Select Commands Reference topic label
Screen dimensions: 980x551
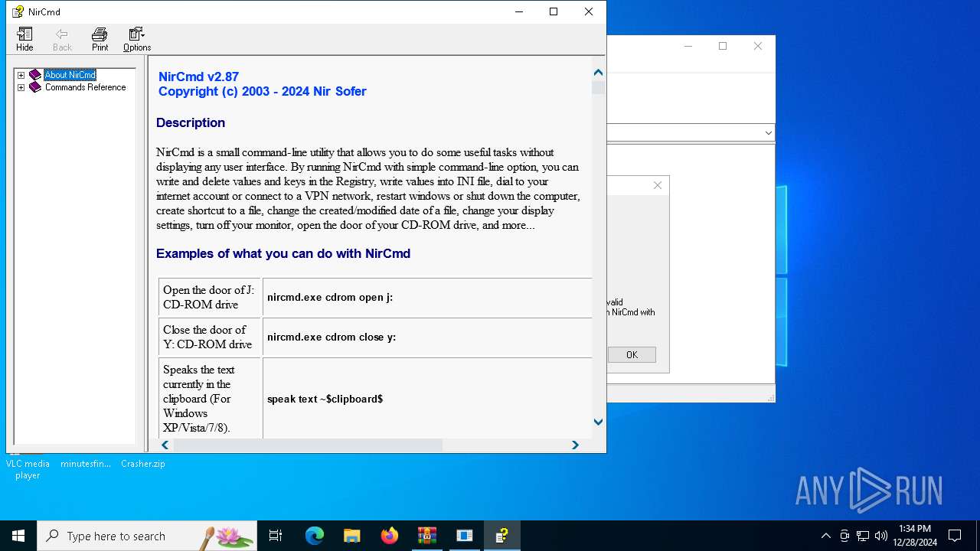[x=85, y=87]
